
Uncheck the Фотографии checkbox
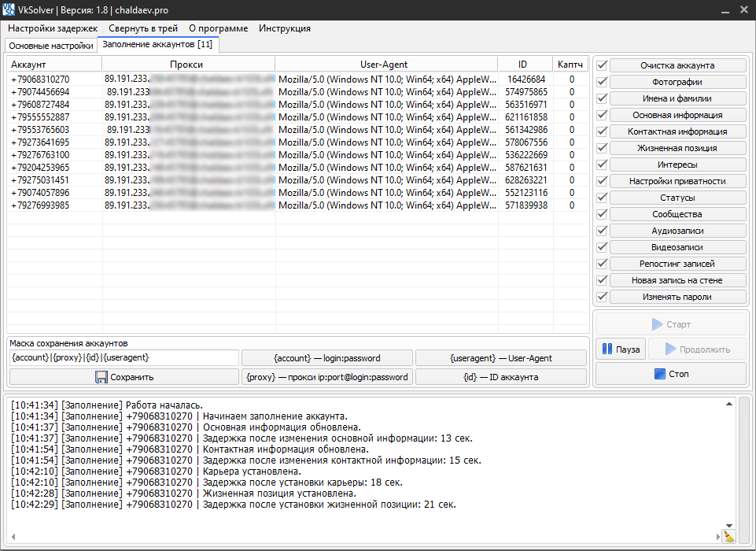coord(602,82)
